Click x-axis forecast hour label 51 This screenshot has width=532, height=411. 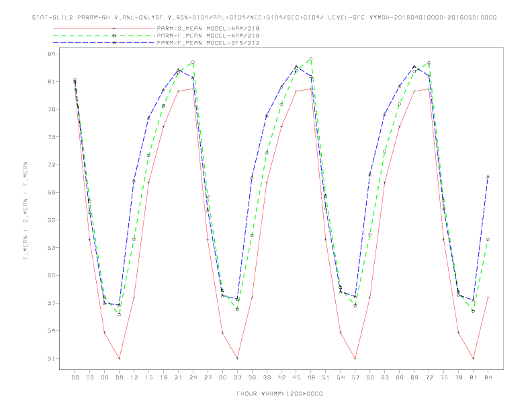326,377
